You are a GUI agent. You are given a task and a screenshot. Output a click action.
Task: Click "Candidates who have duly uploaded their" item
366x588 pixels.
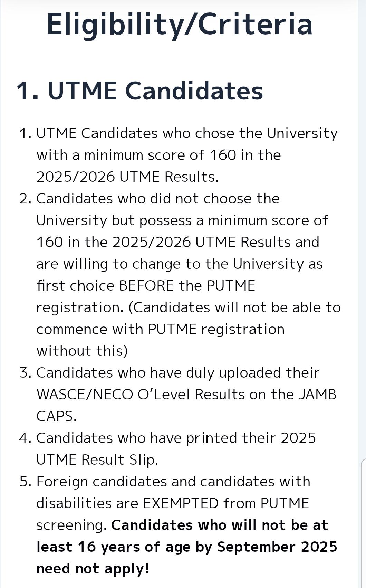(x=177, y=373)
